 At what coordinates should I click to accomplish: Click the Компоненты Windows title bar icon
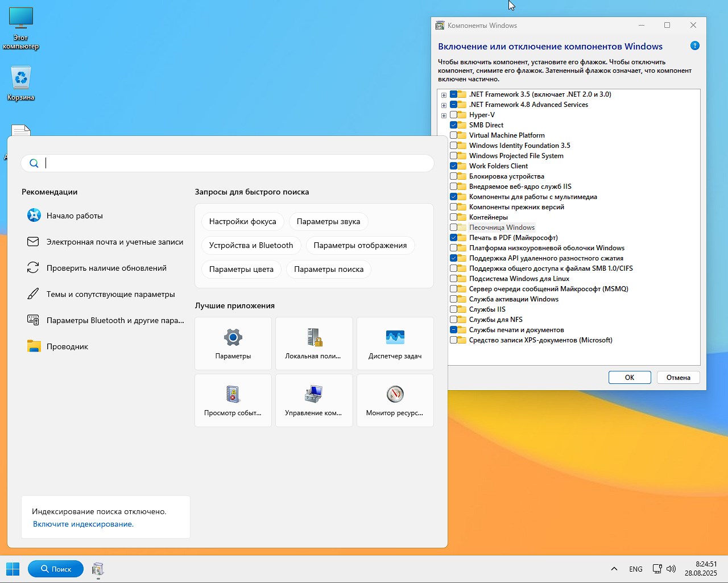coord(440,26)
